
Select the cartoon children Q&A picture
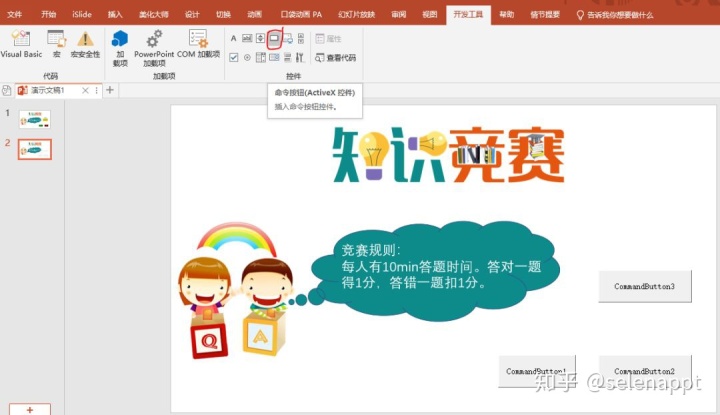click(236, 290)
